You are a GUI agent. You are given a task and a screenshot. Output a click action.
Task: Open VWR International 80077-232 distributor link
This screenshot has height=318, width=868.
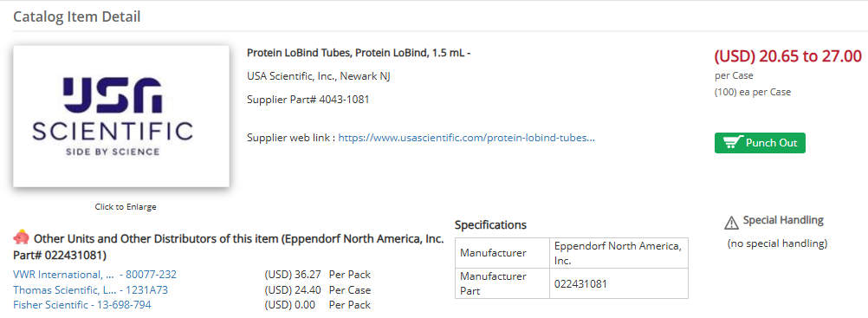(x=94, y=274)
